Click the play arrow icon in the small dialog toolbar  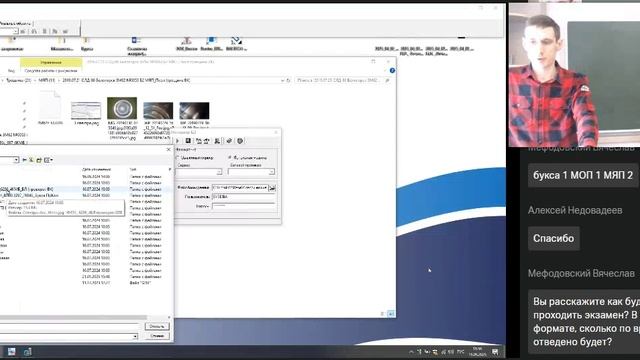point(178,141)
